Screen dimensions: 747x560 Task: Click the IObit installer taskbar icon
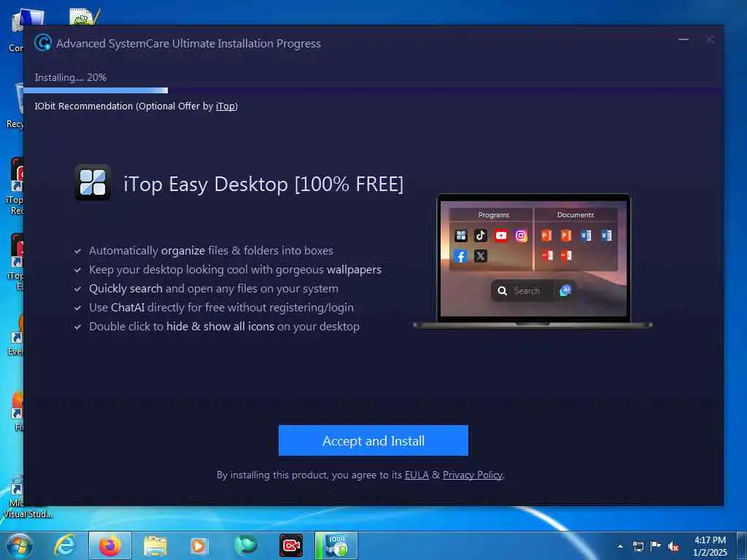pos(336,545)
